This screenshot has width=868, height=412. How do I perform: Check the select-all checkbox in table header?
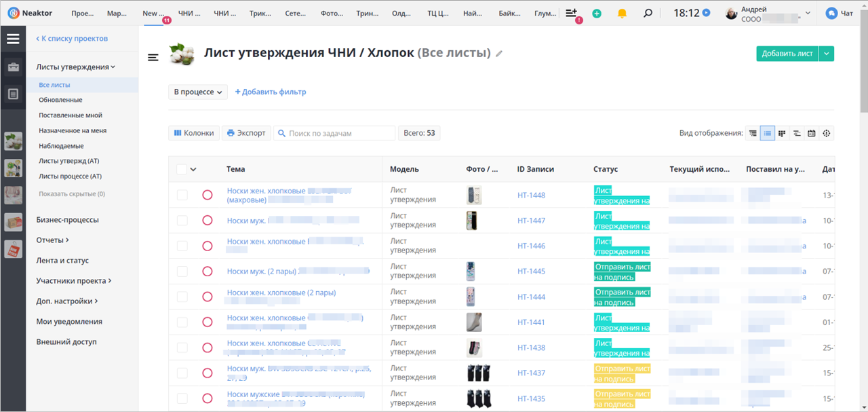tap(181, 169)
